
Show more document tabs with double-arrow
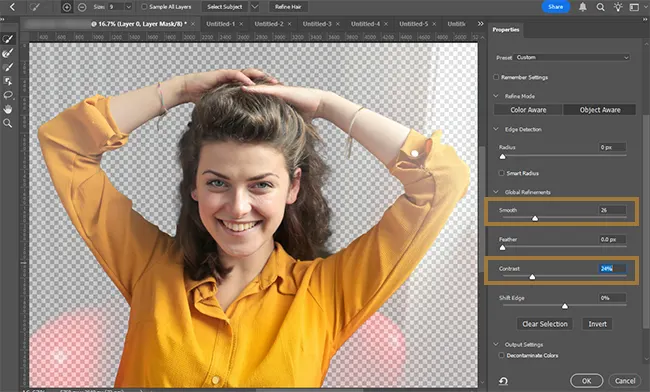tap(480, 24)
